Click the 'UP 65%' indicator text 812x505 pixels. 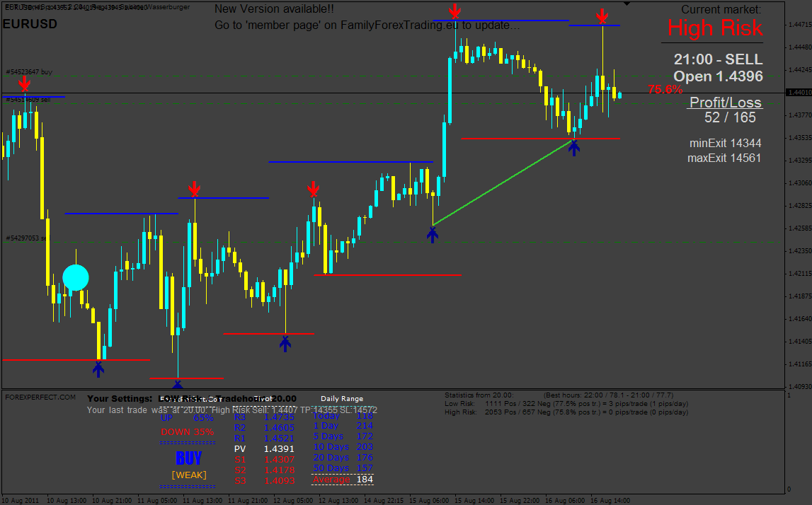click(x=187, y=417)
